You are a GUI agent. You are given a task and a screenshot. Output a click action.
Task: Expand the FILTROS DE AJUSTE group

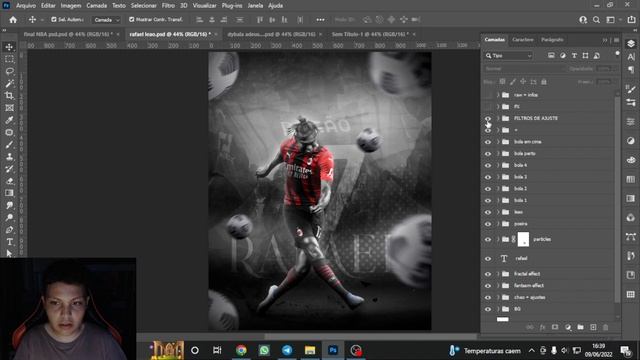[498, 118]
